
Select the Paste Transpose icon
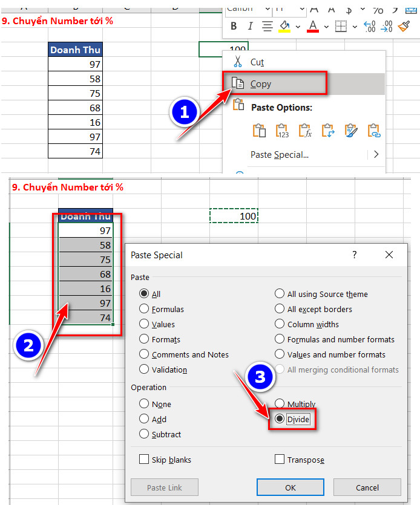click(x=328, y=130)
